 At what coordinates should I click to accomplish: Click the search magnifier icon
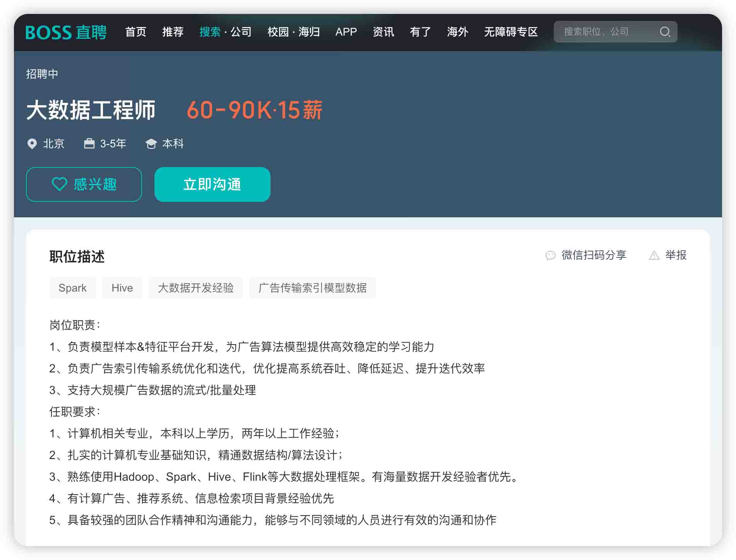click(x=665, y=32)
